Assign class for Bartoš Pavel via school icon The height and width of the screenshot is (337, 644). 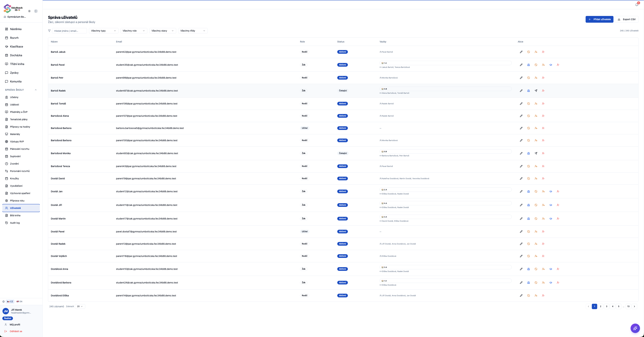(529, 65)
